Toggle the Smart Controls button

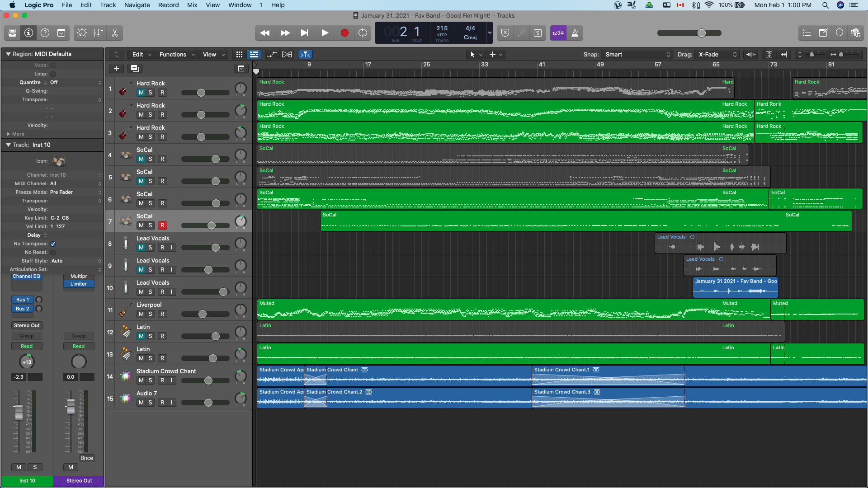tap(82, 33)
